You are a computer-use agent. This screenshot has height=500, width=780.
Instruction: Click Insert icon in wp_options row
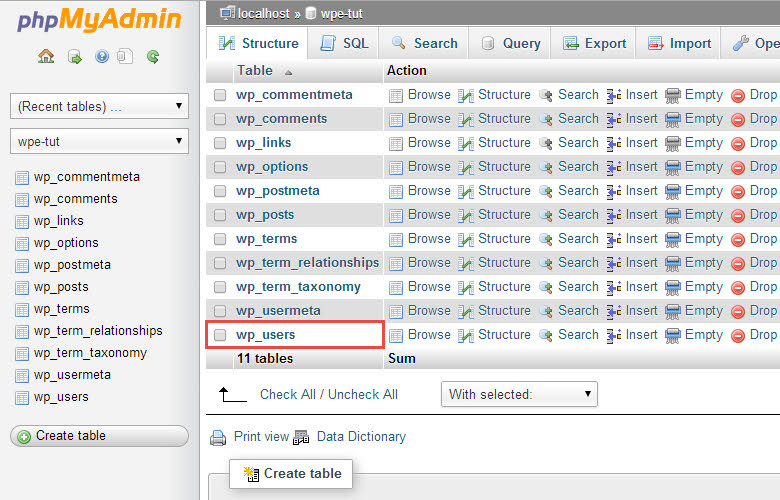614,168
